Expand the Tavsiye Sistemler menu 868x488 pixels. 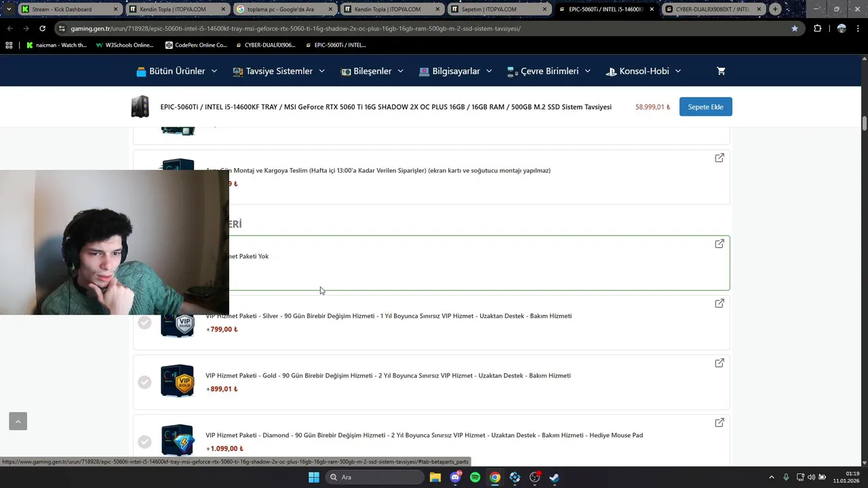(279, 71)
